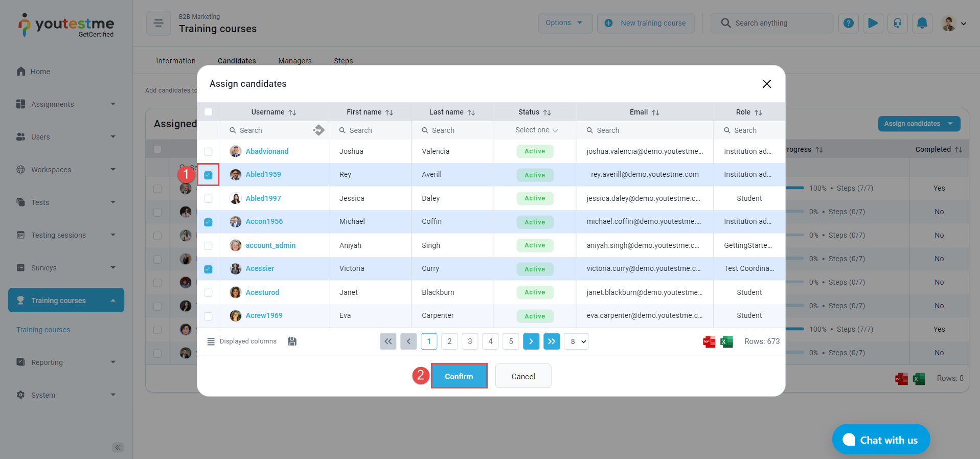The height and width of the screenshot is (459, 980).
Task: Click the save displayed columns icon
Action: tap(292, 341)
